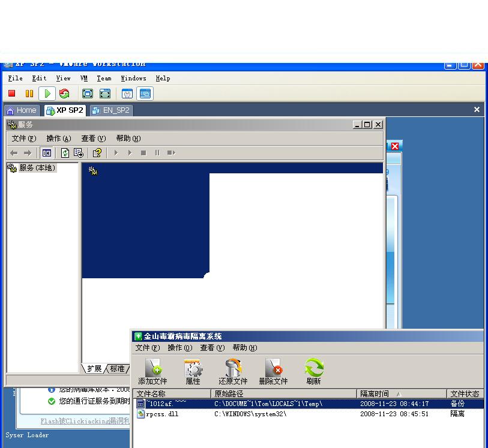Viewport: 488px width, 448px height.
Task: Sort by the 原始路径 column header
Action: pos(284,393)
